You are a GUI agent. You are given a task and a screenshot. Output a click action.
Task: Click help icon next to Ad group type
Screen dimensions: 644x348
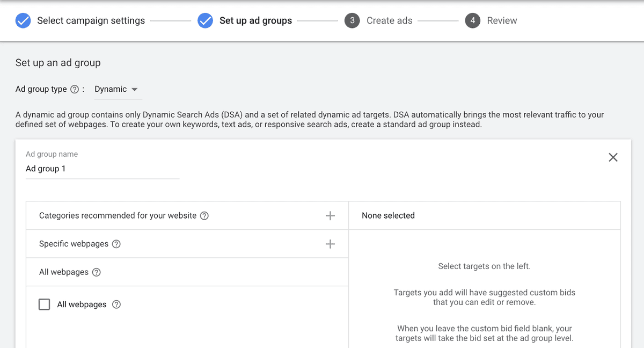75,89
